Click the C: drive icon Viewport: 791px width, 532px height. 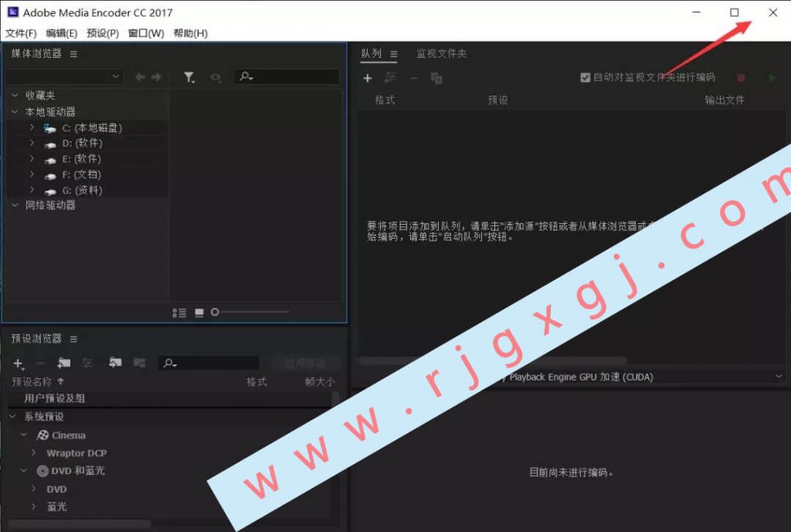tap(49, 128)
